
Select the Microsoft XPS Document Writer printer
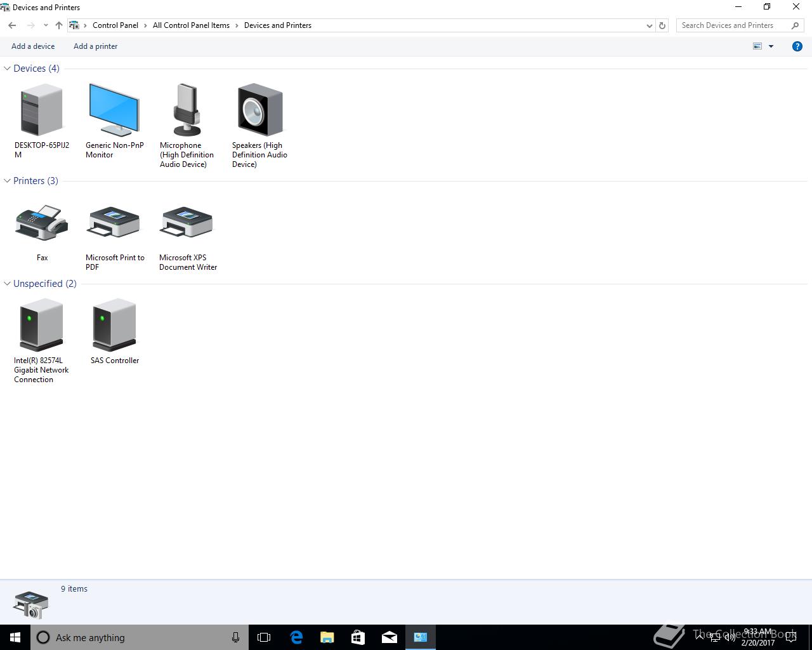pyautogui.click(x=187, y=223)
